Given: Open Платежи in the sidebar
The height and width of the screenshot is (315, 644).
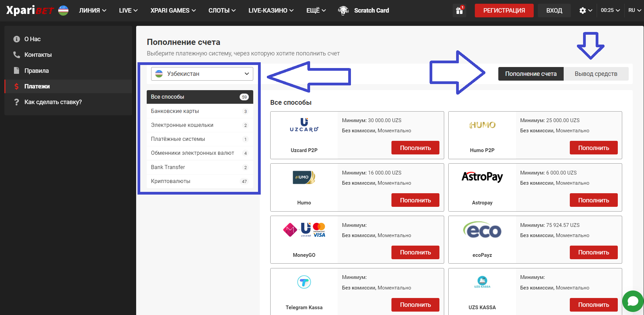Looking at the screenshot, I should [x=68, y=86].
